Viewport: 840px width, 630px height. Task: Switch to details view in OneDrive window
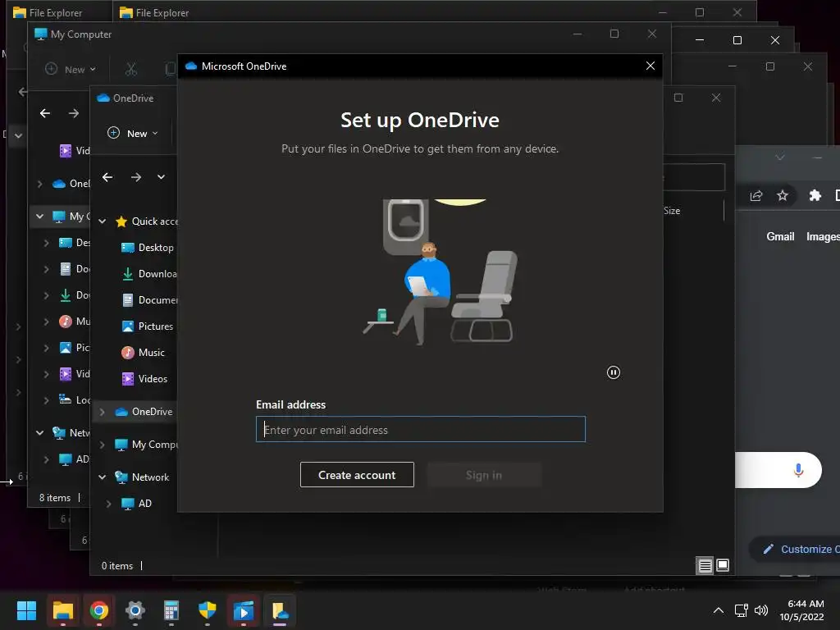tap(705, 565)
